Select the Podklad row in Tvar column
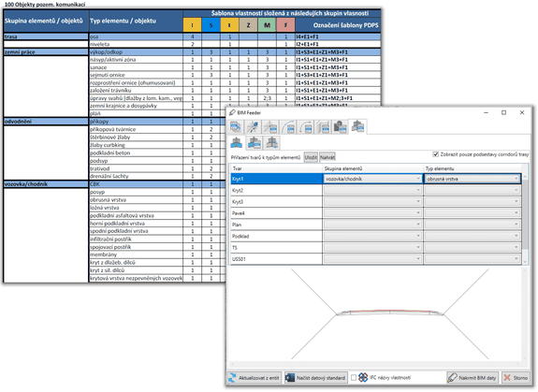 point(276,237)
